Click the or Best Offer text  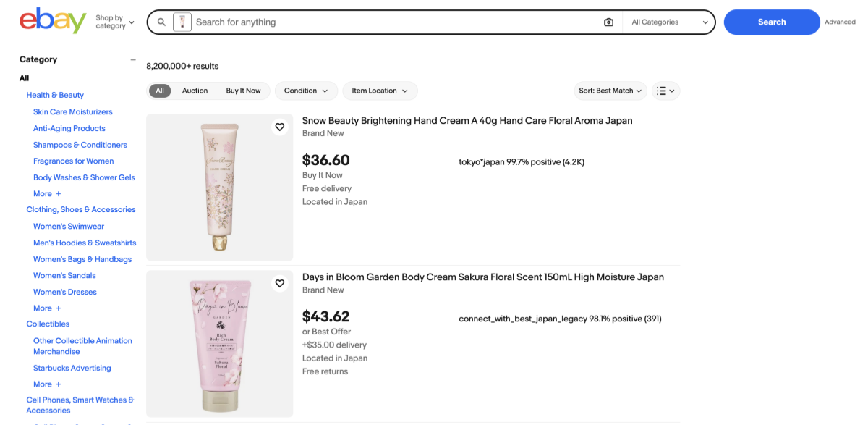[326, 332]
